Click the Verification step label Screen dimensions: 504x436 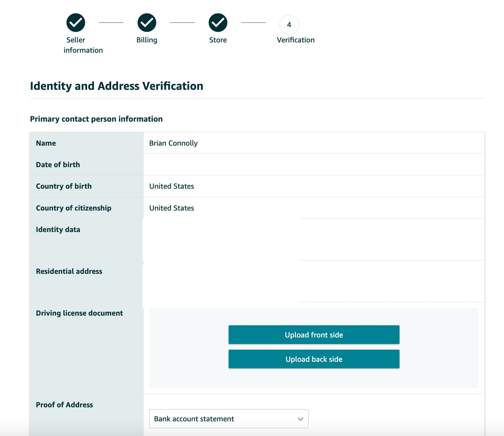(296, 40)
